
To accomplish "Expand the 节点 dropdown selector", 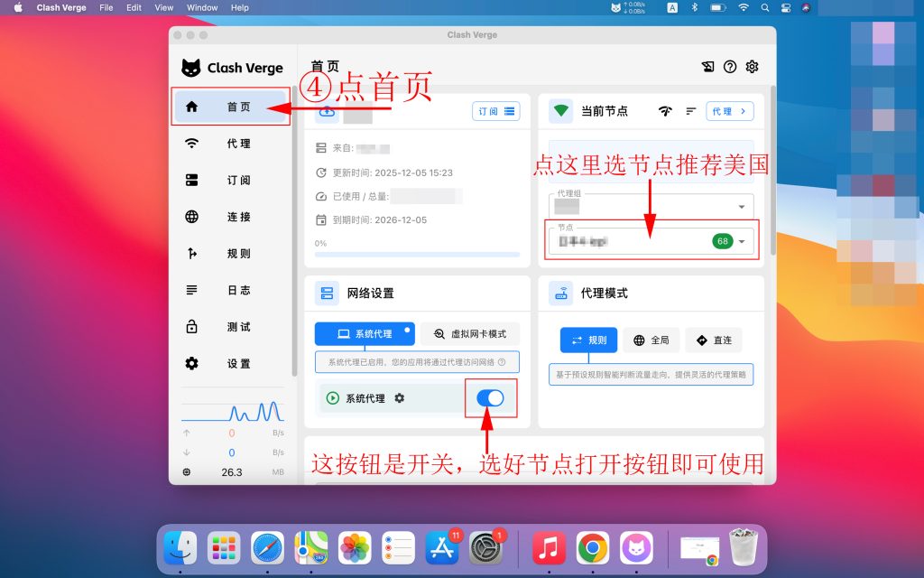I will coord(743,242).
